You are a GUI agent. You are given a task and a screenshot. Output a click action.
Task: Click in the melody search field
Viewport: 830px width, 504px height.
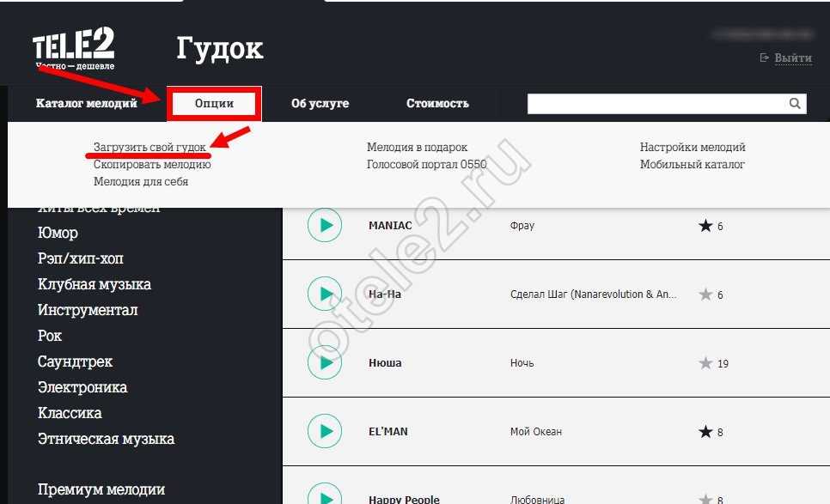tap(657, 104)
